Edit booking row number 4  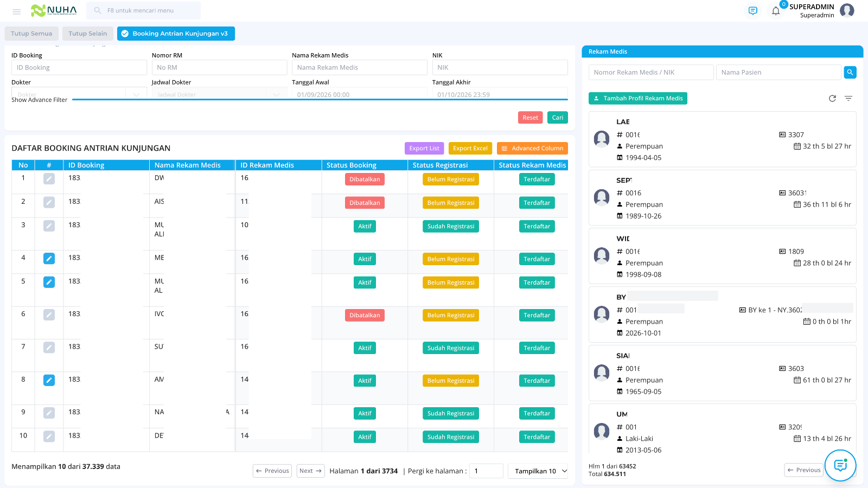pos(49,259)
